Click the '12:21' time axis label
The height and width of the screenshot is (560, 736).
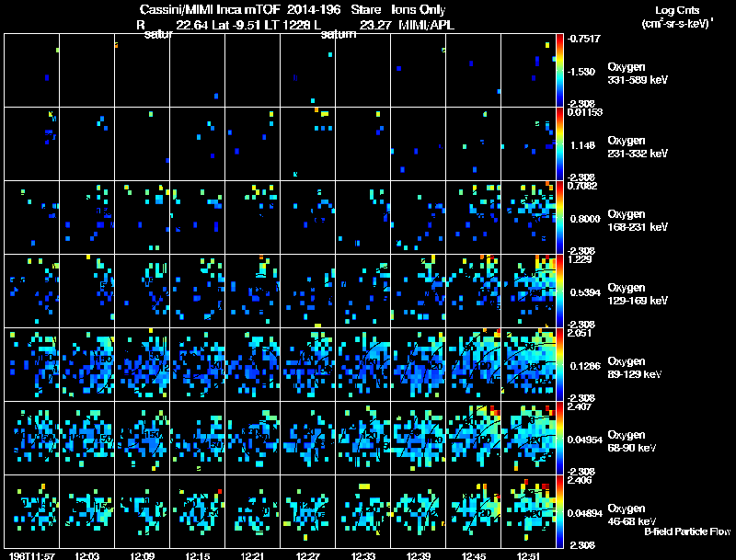click(x=252, y=555)
